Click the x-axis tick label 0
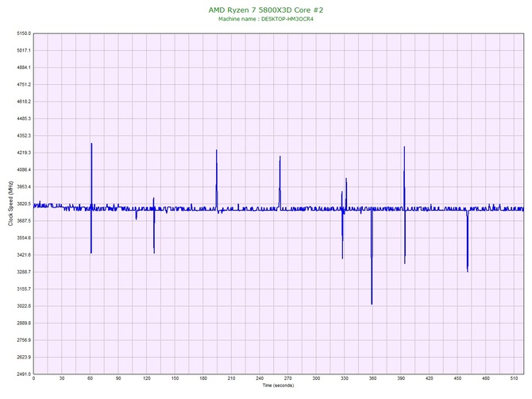The width and height of the screenshot is (532, 399). pos(33,378)
